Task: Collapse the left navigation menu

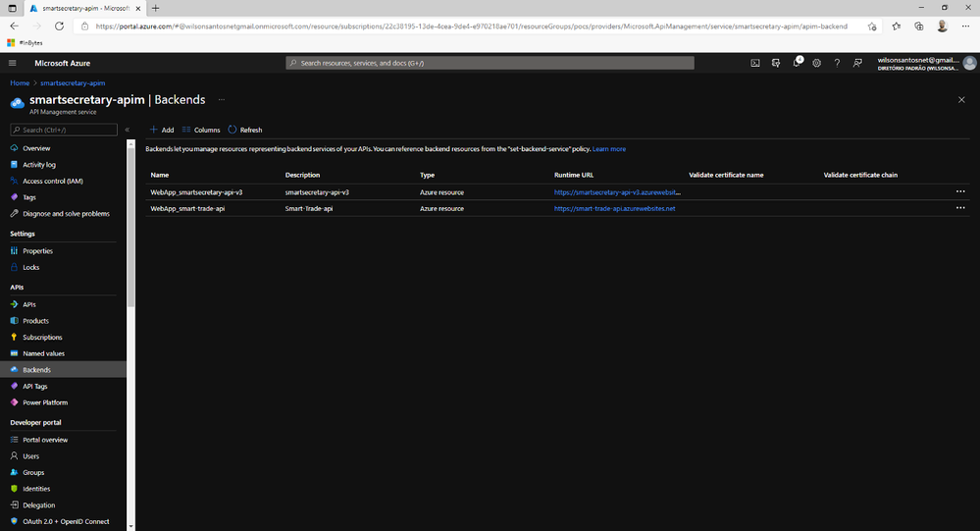Action: [x=127, y=130]
